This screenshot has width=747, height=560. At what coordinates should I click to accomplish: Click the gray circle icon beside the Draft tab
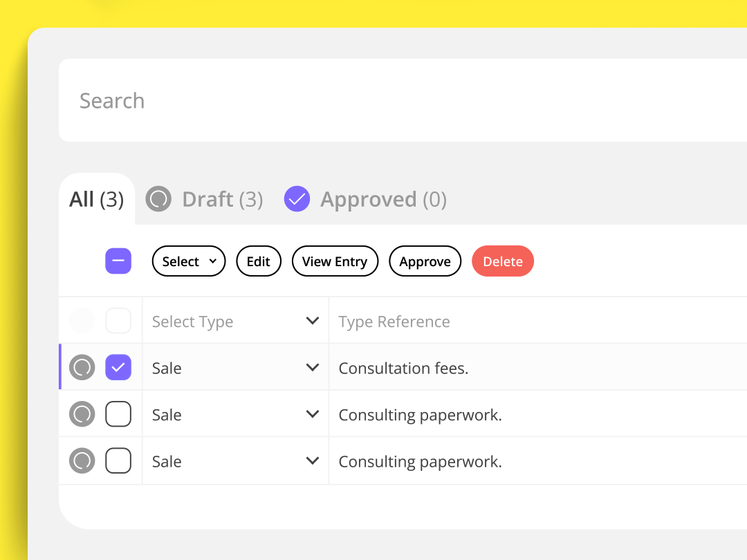click(158, 198)
